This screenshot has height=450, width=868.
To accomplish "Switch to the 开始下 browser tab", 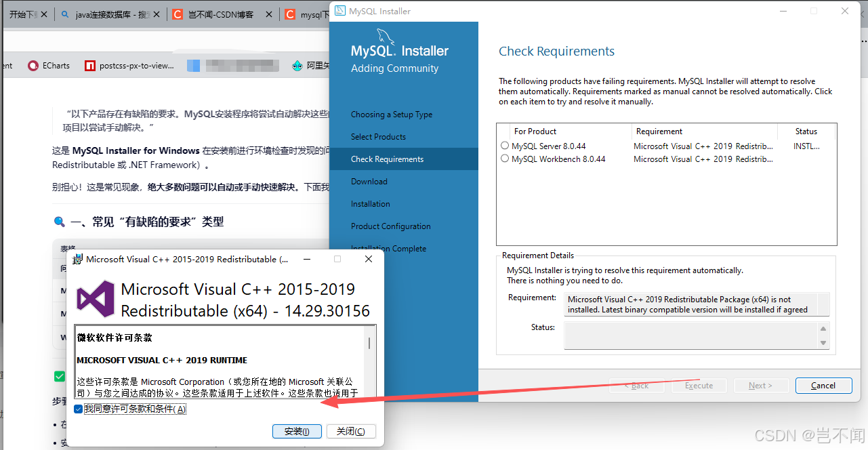I will [x=27, y=14].
